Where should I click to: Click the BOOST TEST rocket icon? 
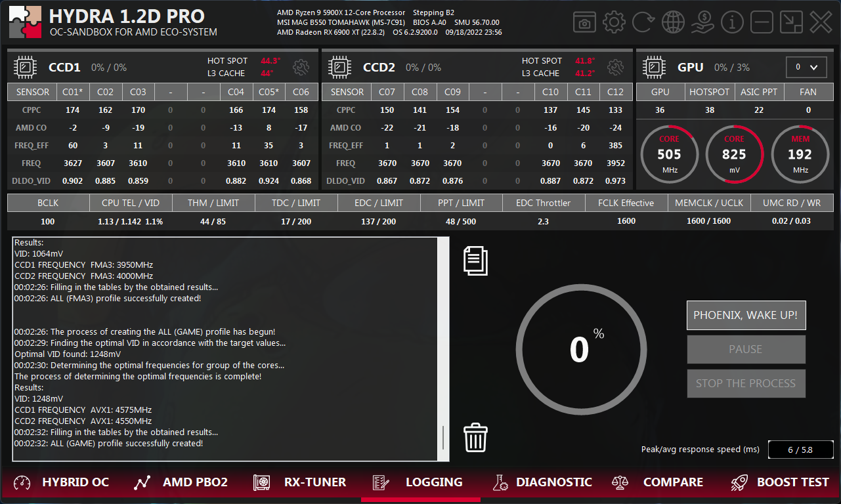(739, 482)
